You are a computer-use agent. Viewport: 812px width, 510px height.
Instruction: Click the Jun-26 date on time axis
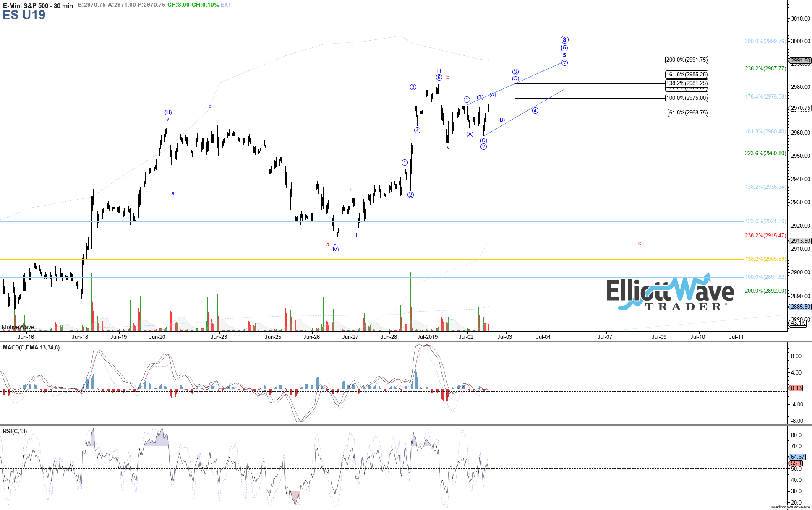tap(312, 337)
